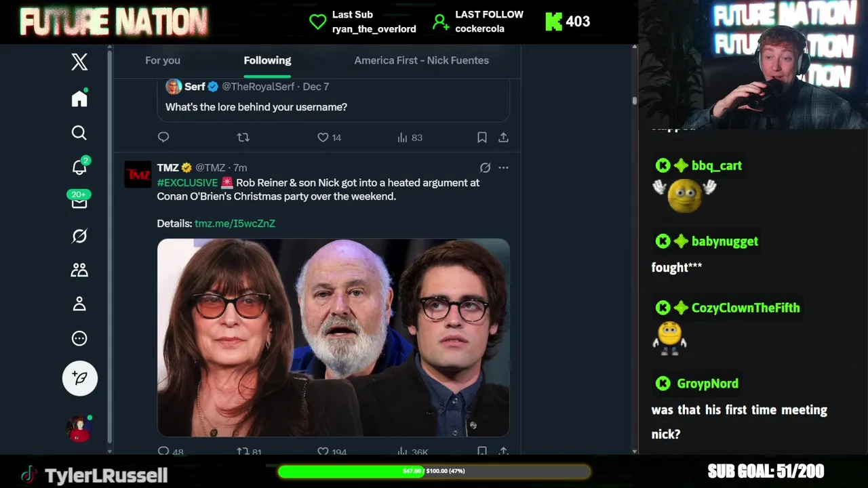Click bbq_cart username in chat
The image size is (868, 488).
point(717,165)
